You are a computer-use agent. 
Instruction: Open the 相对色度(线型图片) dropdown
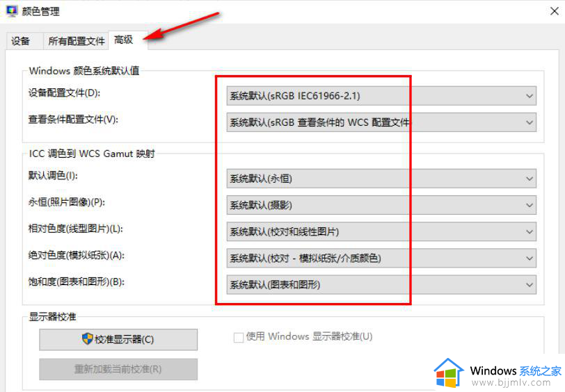coord(381,231)
